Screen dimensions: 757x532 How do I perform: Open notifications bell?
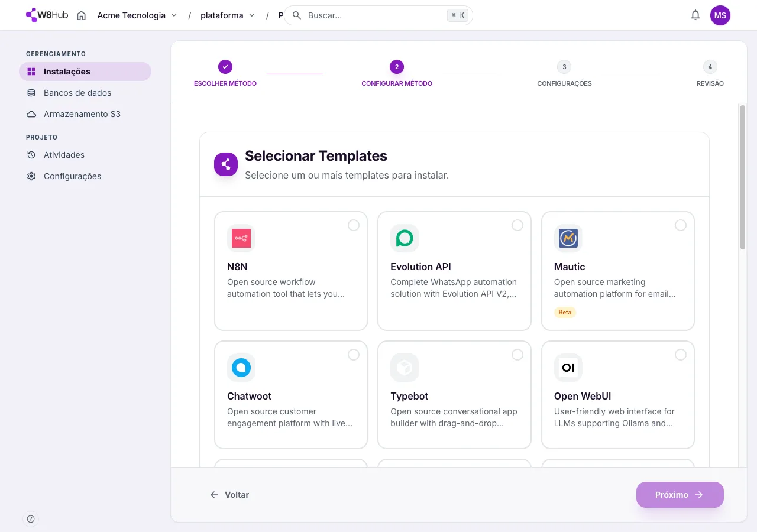tap(695, 15)
